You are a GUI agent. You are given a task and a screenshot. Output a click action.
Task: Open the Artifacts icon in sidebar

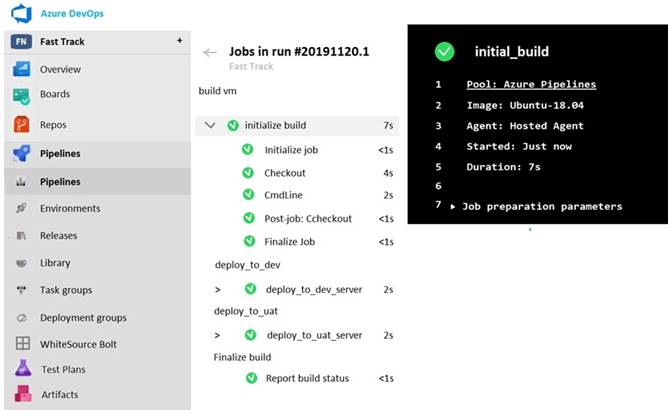(22, 395)
